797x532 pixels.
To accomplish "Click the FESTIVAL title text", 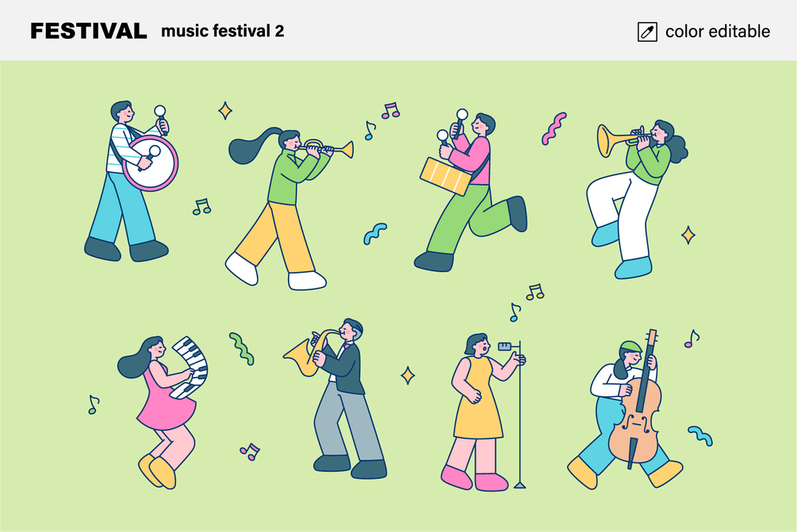I will [x=89, y=31].
